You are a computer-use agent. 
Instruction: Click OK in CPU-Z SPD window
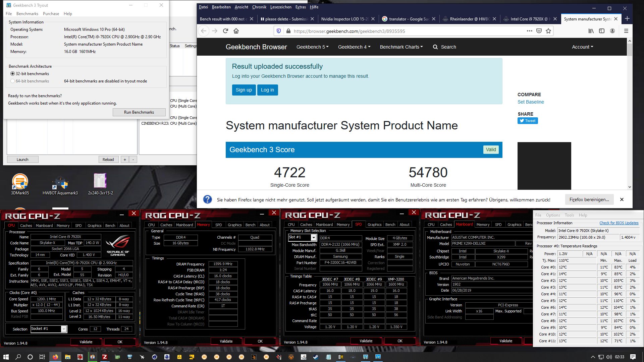[400, 341]
